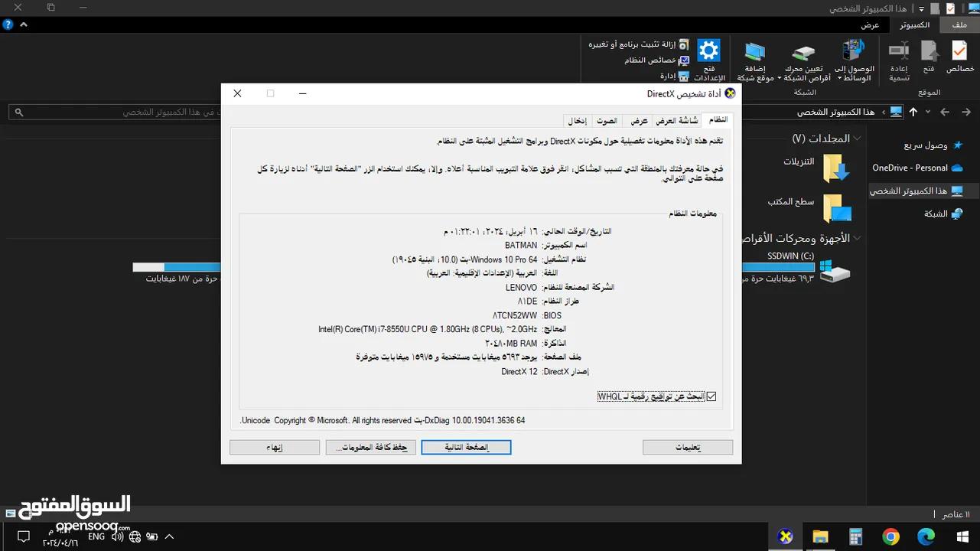Select الشبكة in the navigation pane

point(943,214)
